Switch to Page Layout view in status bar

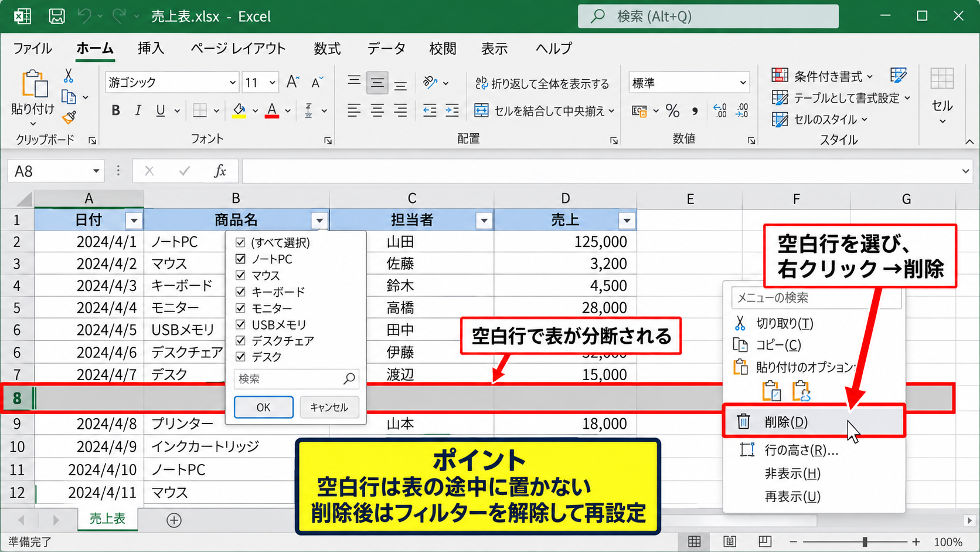pyautogui.click(x=730, y=541)
